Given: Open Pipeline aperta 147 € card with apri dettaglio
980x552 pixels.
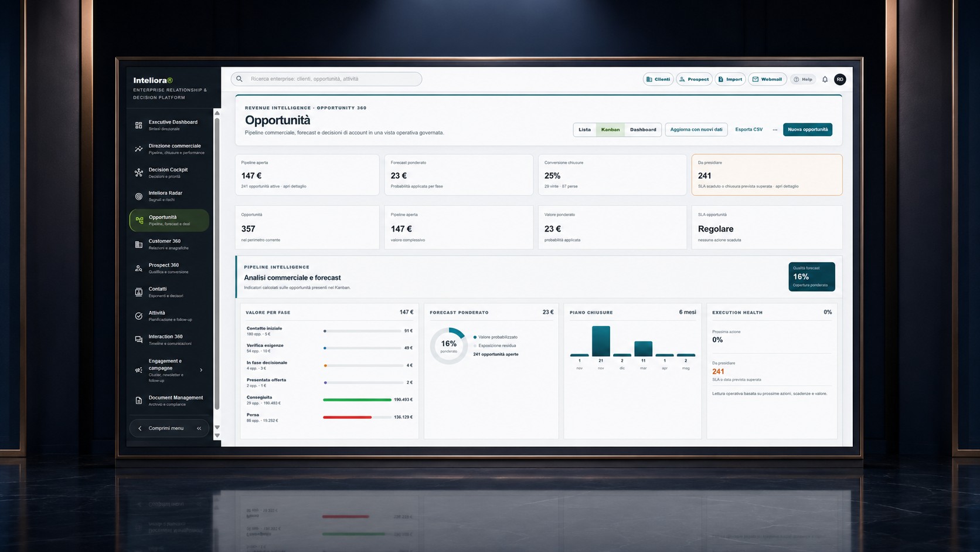Looking at the screenshot, I should (307, 175).
